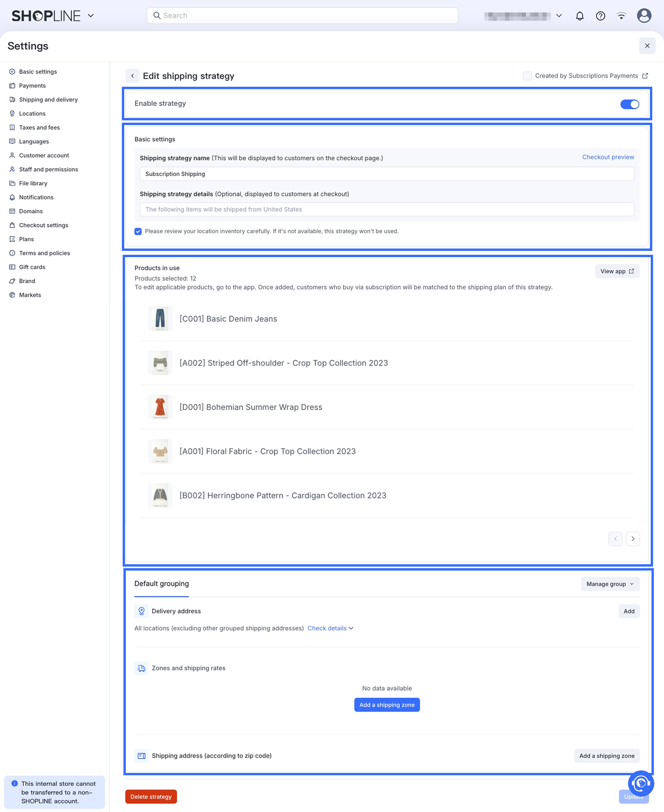Tick the Created by Subscriptions Payments checkbox
Image resolution: width=664 pixels, height=812 pixels.
tap(527, 76)
